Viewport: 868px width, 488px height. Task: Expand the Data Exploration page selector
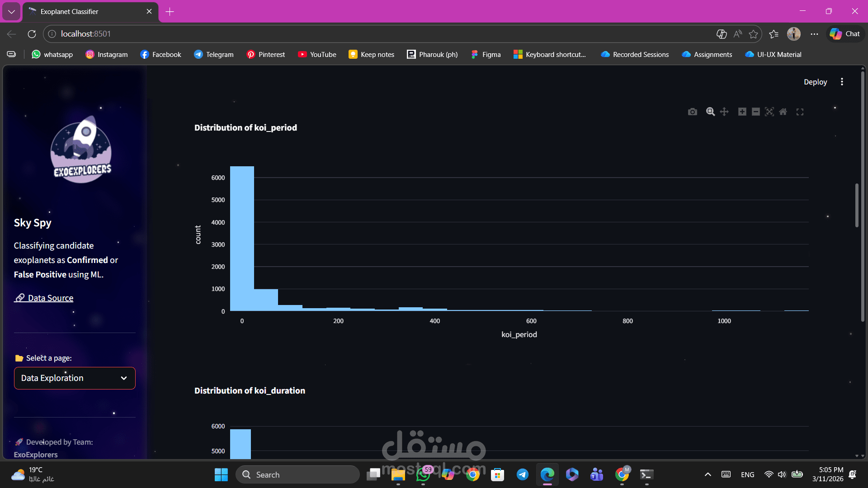(x=68, y=378)
